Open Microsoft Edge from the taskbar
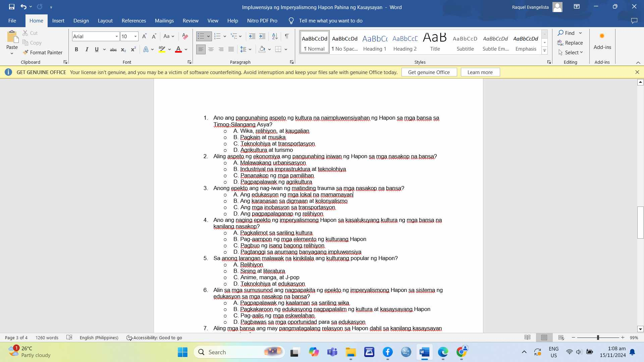This screenshot has height=362, width=644. pyautogui.click(x=443, y=352)
